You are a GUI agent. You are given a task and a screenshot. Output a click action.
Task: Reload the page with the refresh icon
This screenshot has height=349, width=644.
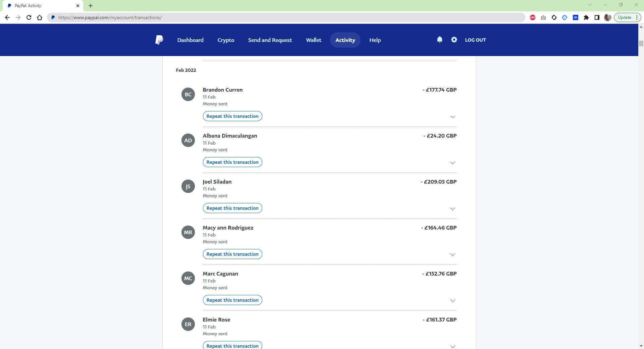[29, 17]
